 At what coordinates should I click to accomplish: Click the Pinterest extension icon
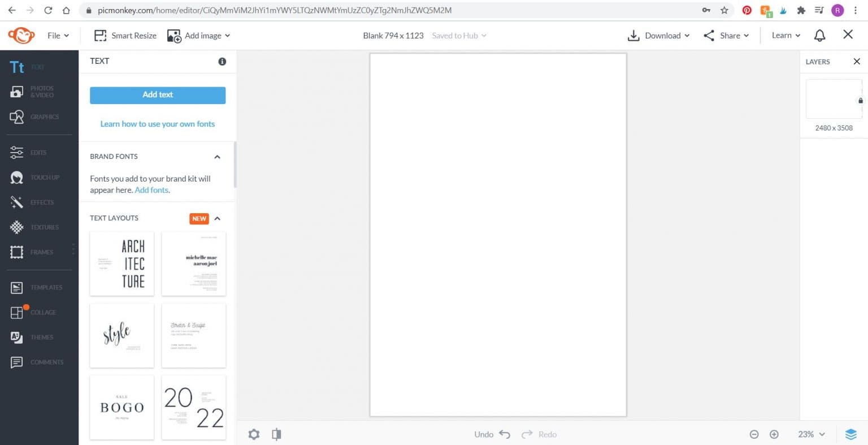pyautogui.click(x=747, y=10)
